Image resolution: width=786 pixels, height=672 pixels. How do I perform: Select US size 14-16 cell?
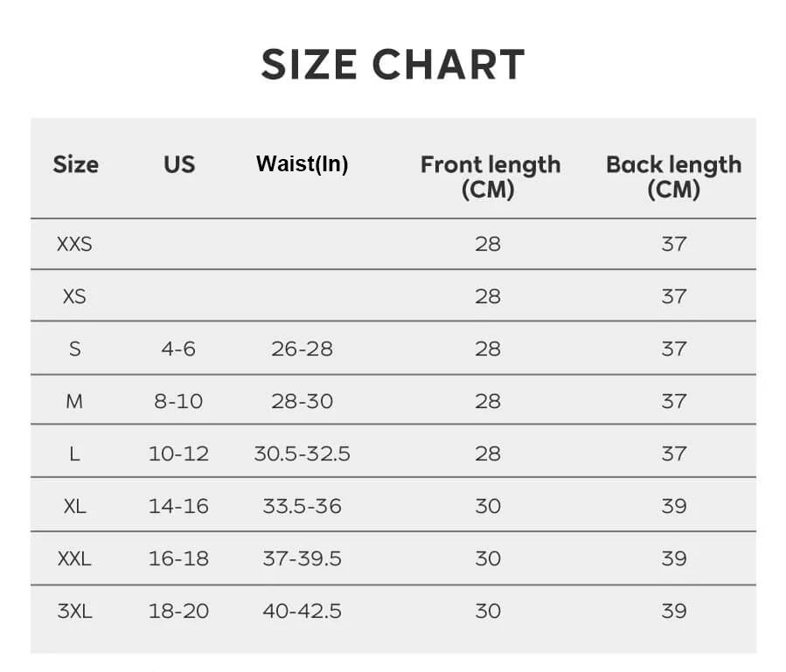coord(178,506)
